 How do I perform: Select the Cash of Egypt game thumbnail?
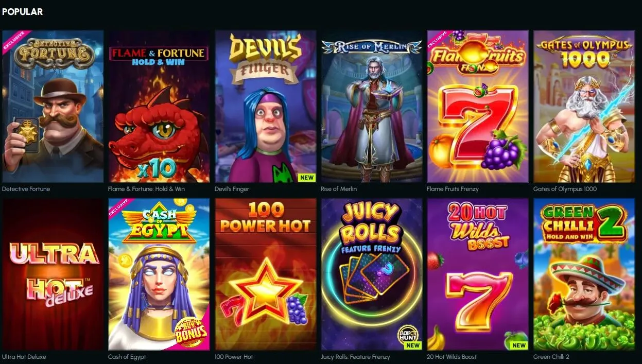159,274
